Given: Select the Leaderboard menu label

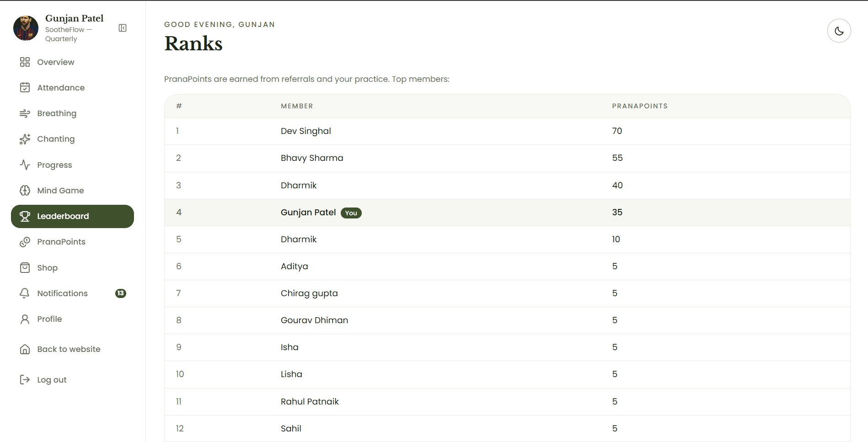Looking at the screenshot, I should click(63, 216).
